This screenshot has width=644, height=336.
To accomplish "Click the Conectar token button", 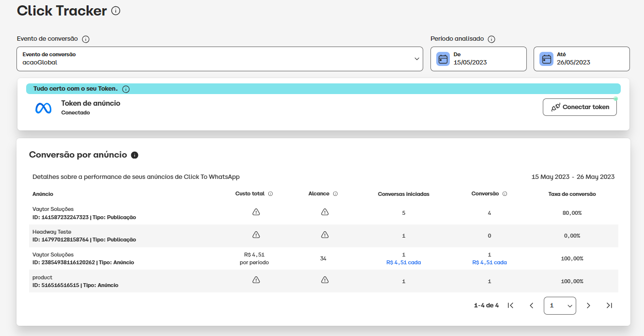I will click(x=580, y=107).
